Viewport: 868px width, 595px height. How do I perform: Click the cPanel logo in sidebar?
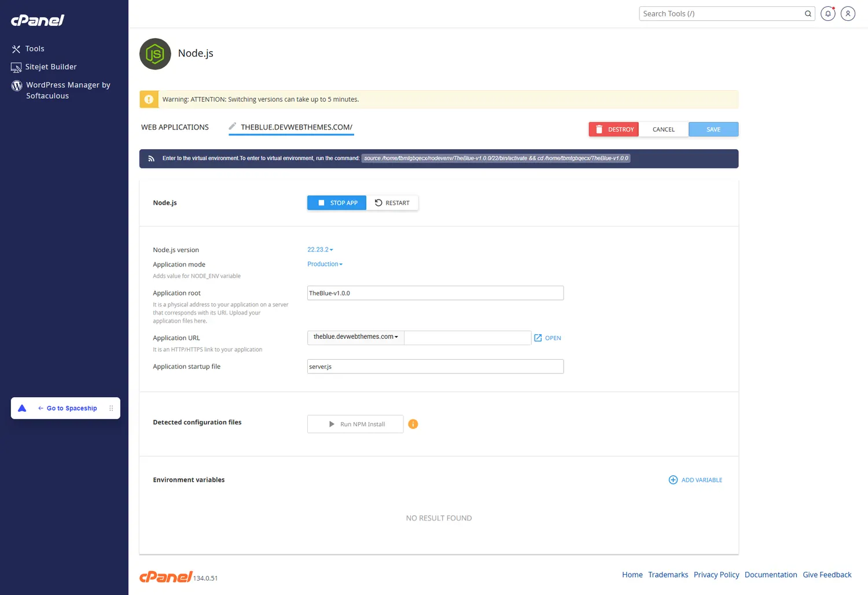coord(38,20)
